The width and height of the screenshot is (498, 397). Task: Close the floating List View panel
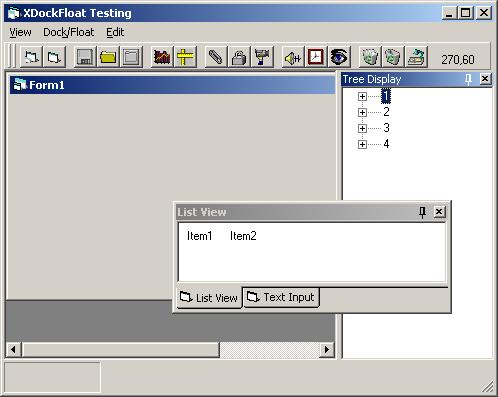tap(439, 212)
